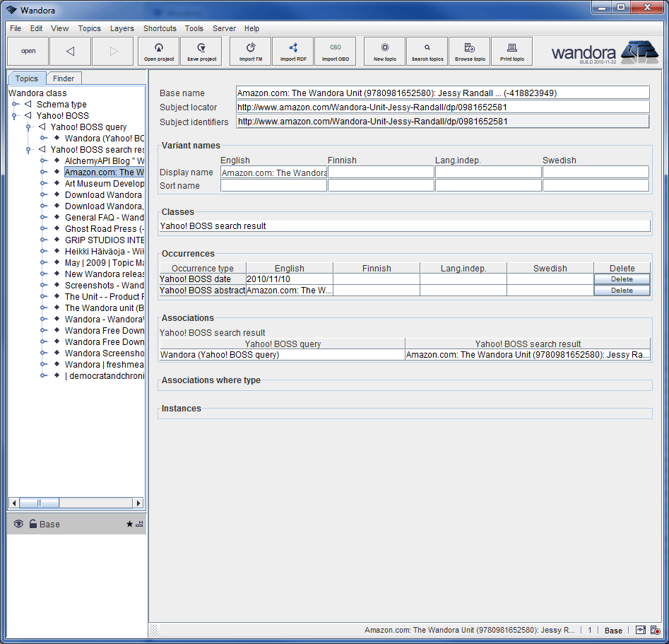The width and height of the screenshot is (669, 644).
Task: Click the Browse topic toolbar icon
Action: (x=469, y=51)
